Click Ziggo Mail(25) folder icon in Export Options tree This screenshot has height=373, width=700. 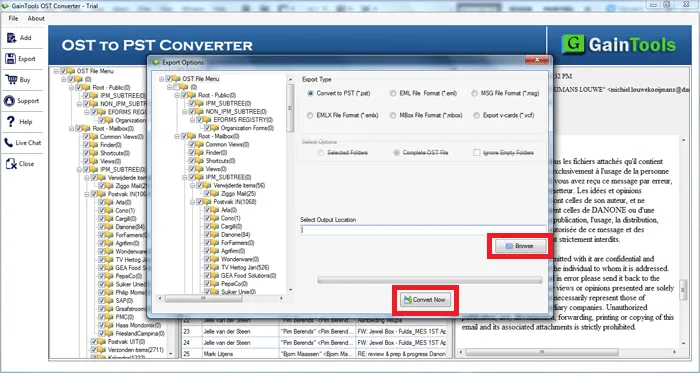[x=215, y=194]
